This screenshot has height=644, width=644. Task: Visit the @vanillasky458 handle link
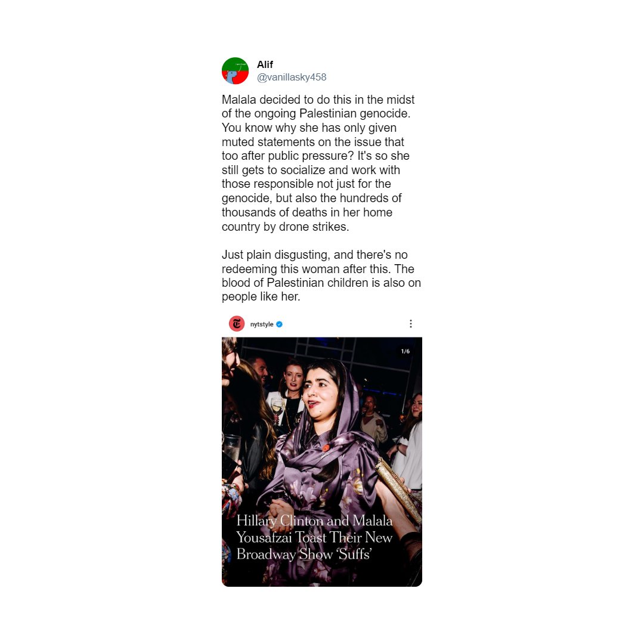click(292, 77)
